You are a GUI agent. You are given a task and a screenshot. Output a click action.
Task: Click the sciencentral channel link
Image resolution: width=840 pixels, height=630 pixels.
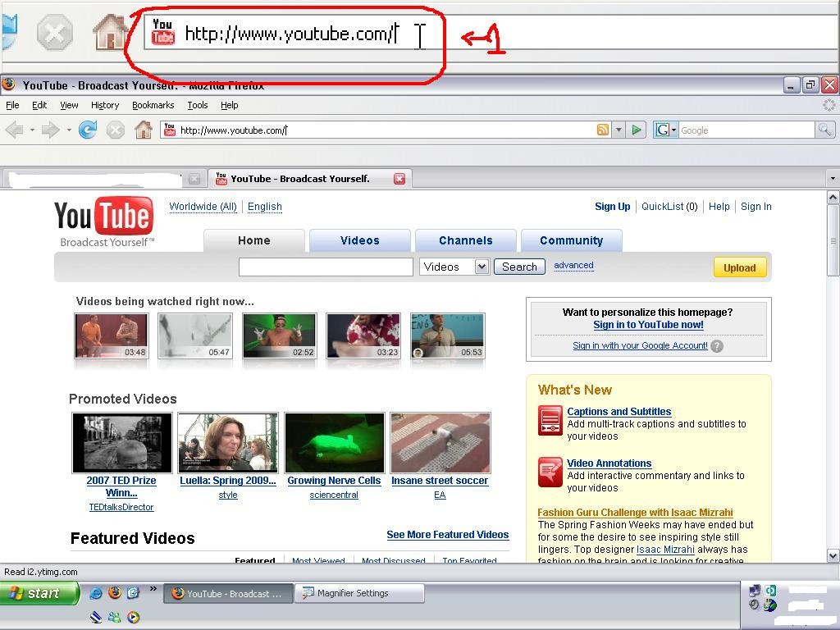point(334,495)
